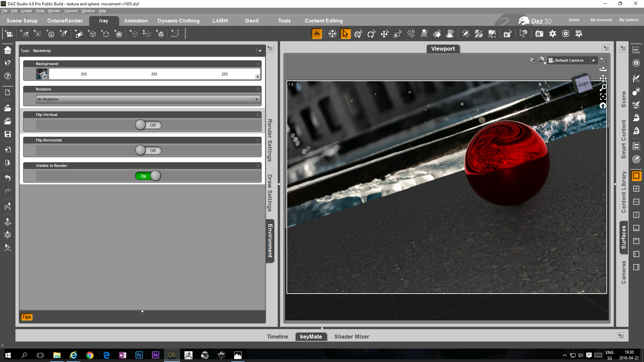
Task: Click the Tips button
Action: [26, 317]
